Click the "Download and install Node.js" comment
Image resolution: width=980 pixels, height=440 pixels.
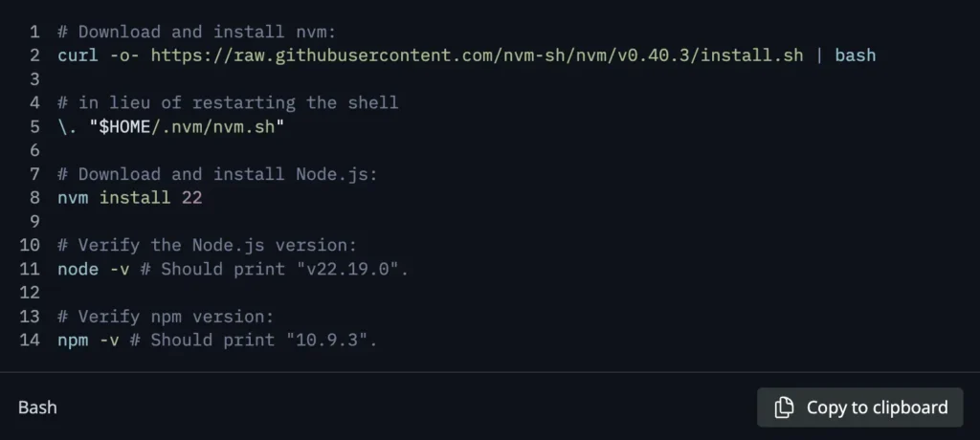click(x=217, y=174)
